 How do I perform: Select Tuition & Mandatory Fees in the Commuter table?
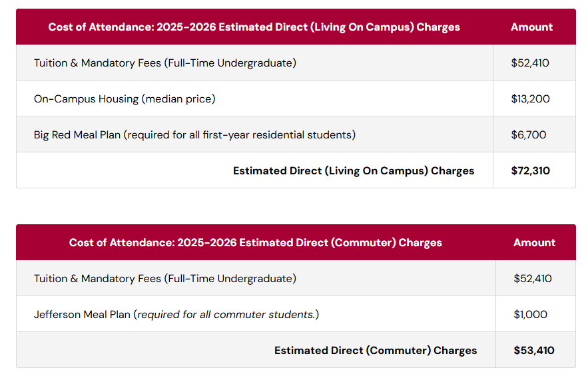point(165,279)
